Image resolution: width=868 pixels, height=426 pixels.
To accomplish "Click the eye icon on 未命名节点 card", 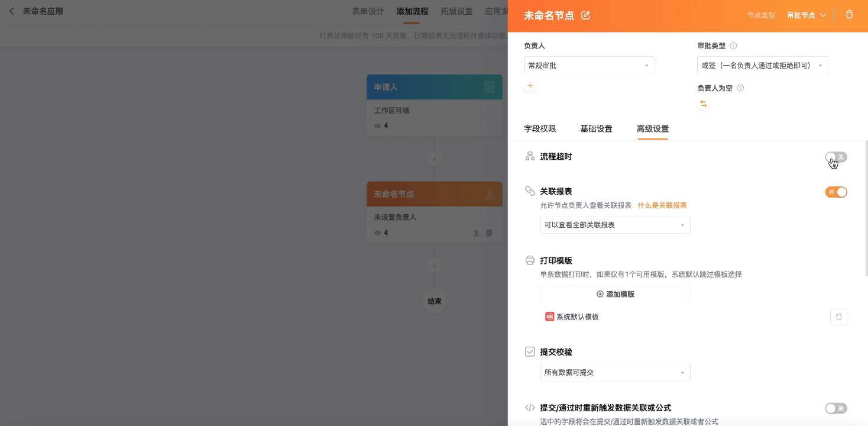I will coord(377,233).
